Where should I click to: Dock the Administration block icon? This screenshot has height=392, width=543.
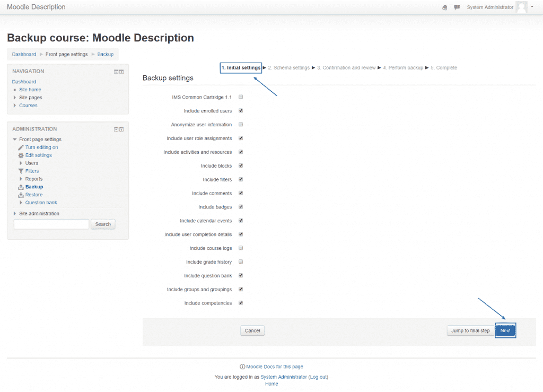point(121,129)
